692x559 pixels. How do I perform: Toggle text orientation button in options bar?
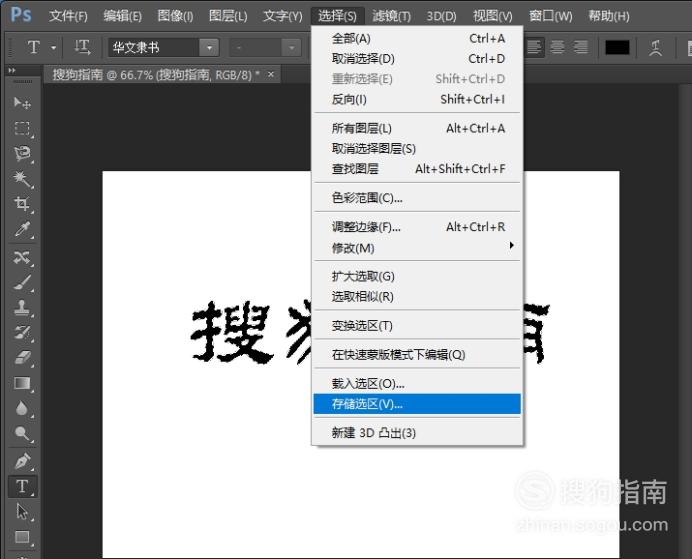pos(83,47)
